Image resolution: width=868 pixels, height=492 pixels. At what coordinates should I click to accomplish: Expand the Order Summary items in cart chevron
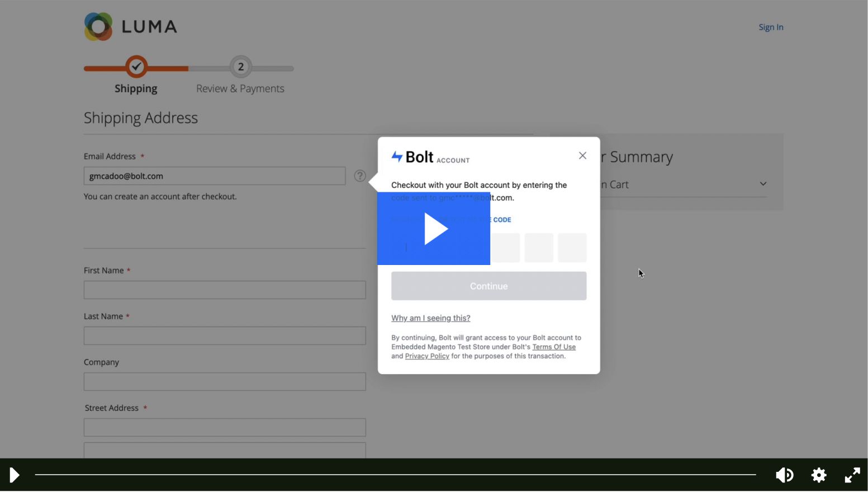point(763,183)
